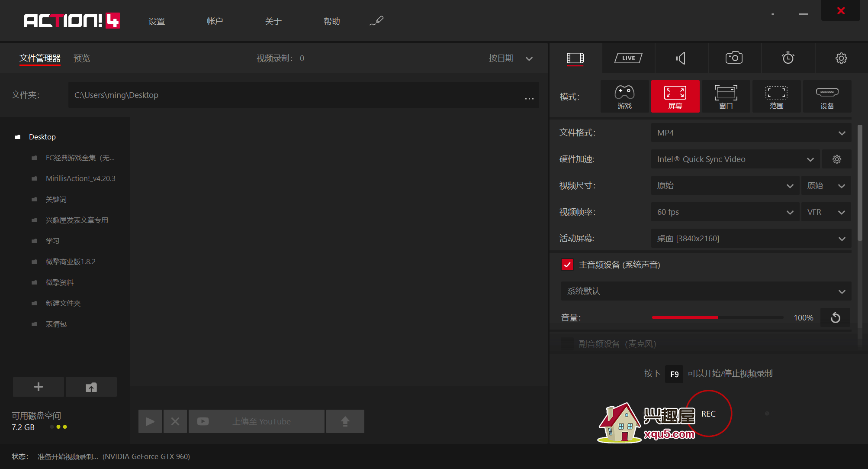868x469 pixels.
Task: Open the benchmark stopwatch tab
Action: pos(788,58)
